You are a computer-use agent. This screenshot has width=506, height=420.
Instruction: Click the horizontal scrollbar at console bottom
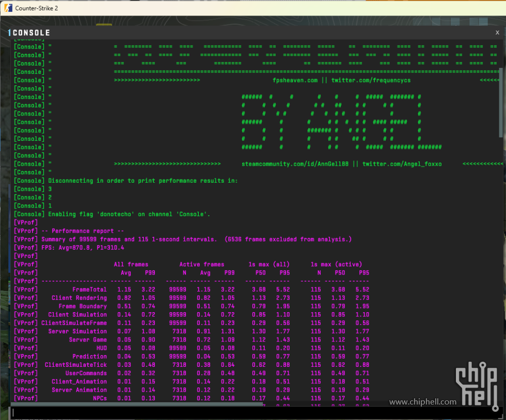tap(134, 404)
